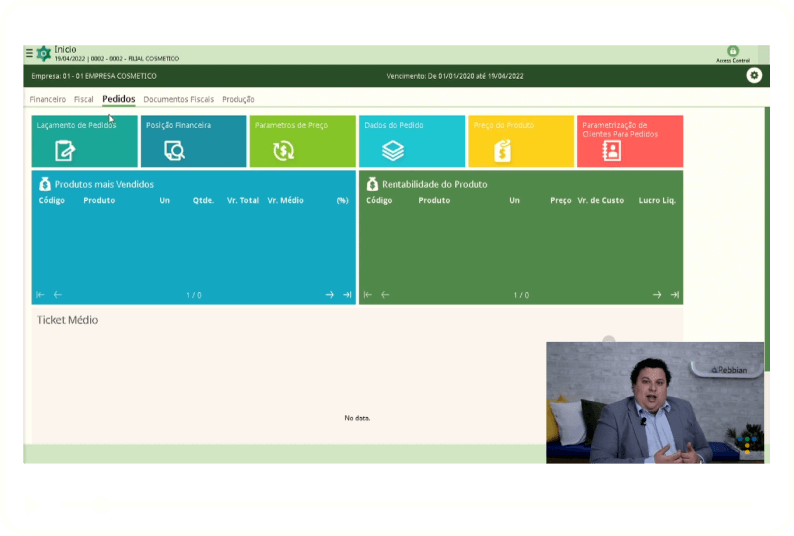794x536 pixels.
Task: Go to the Produção tab
Action: (238, 99)
